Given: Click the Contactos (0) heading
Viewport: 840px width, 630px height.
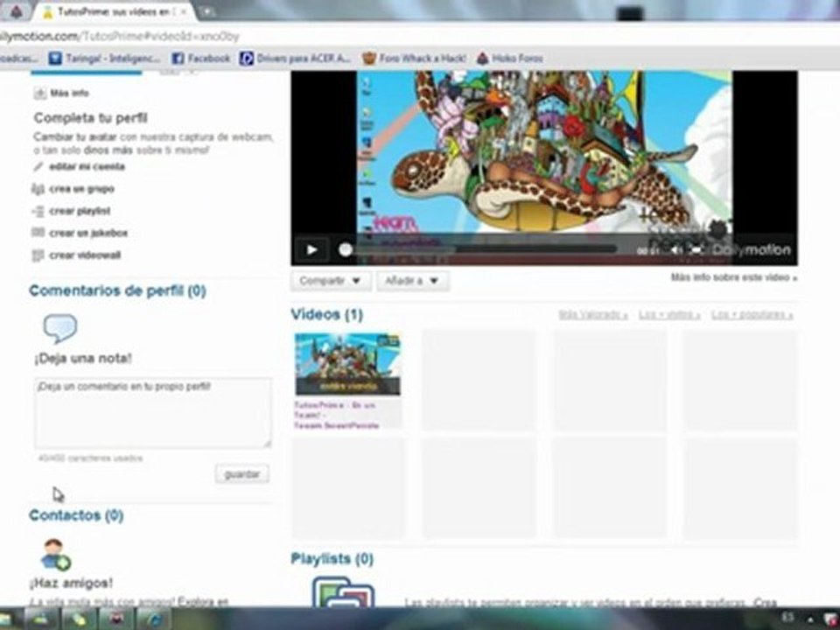Looking at the screenshot, I should (76, 515).
